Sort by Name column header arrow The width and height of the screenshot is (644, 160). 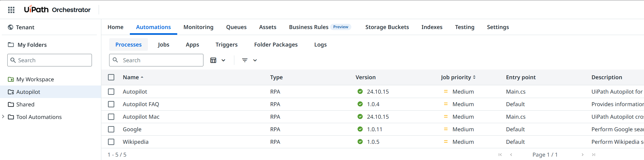point(142,77)
